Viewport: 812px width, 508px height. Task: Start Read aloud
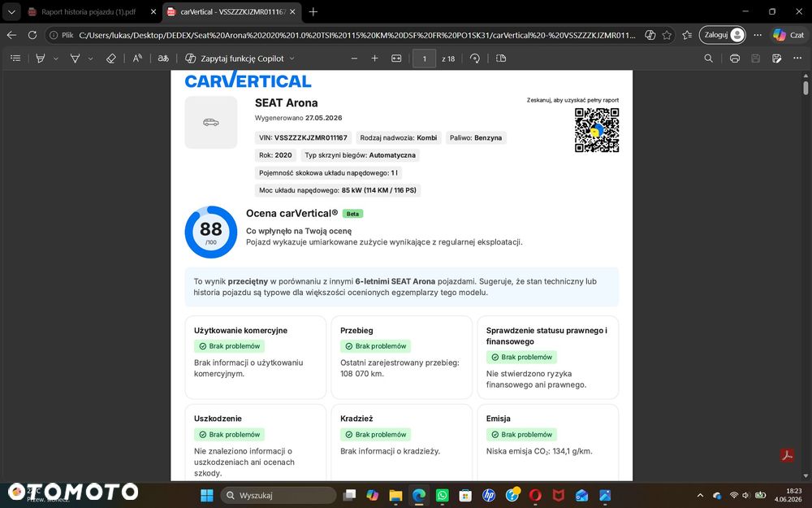click(x=137, y=59)
